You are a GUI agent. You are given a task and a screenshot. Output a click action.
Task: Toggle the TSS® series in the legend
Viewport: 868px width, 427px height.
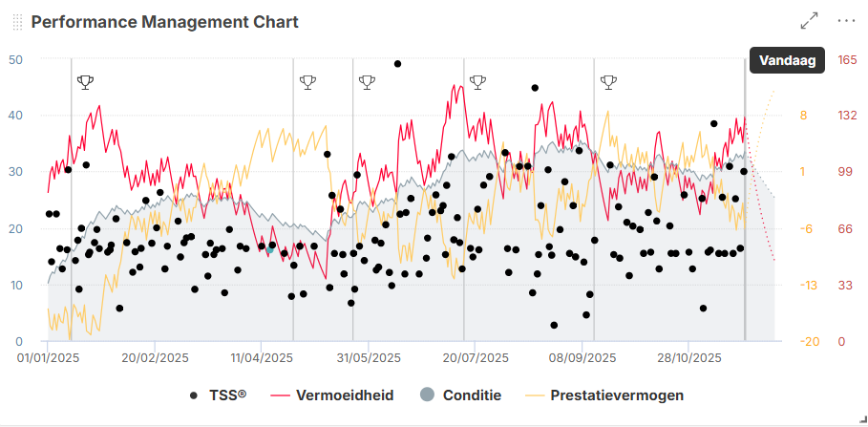tap(218, 395)
